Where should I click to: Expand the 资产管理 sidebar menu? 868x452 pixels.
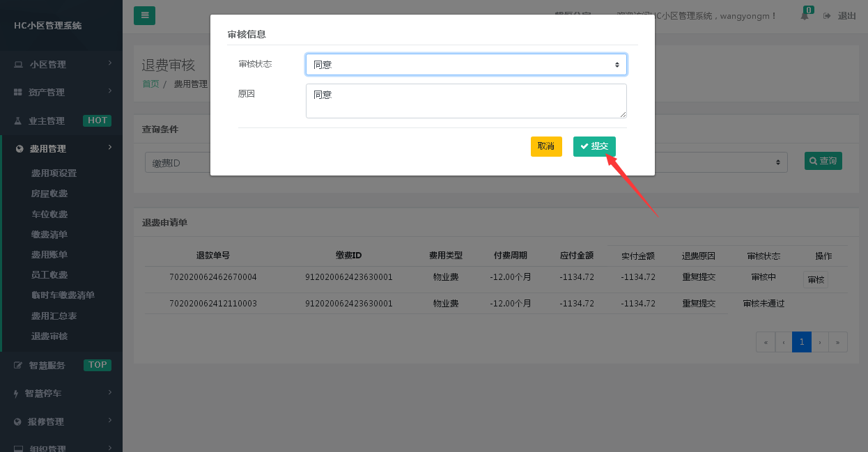point(61,92)
